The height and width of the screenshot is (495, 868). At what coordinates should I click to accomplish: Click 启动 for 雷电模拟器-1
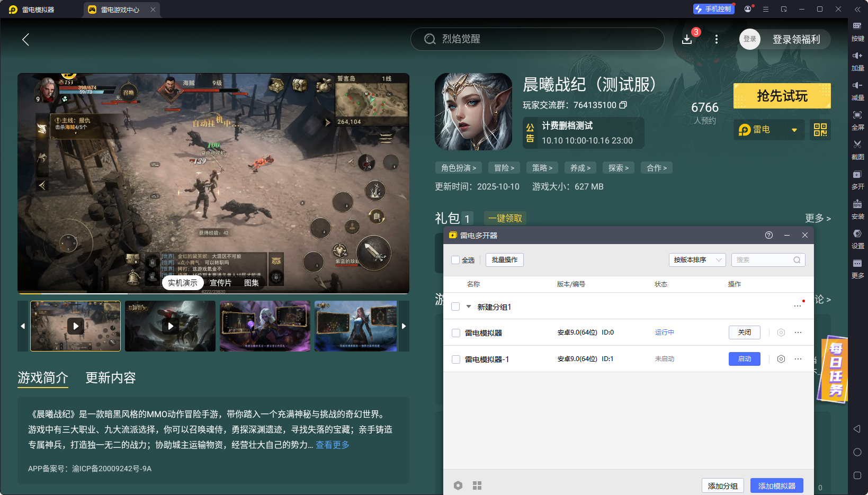pyautogui.click(x=745, y=359)
